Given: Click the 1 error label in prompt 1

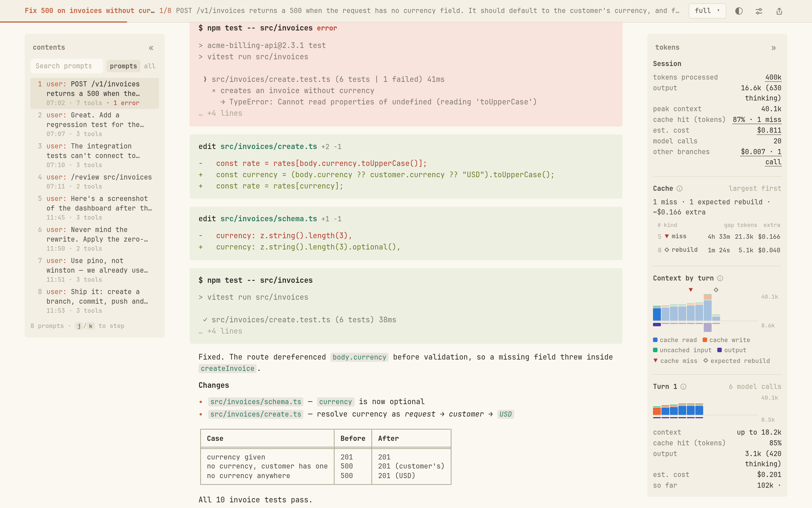Looking at the screenshot, I should pos(126,103).
